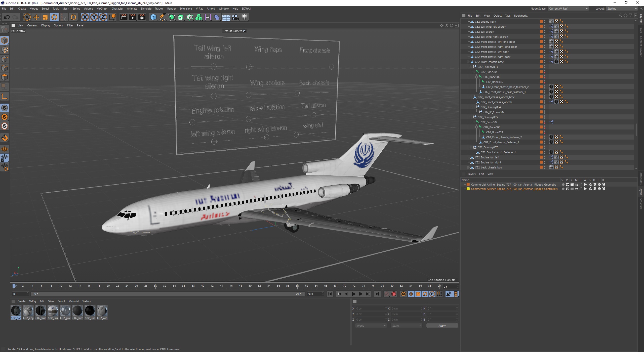
Task: Click Render View clapperboard icon
Action: (x=124, y=17)
